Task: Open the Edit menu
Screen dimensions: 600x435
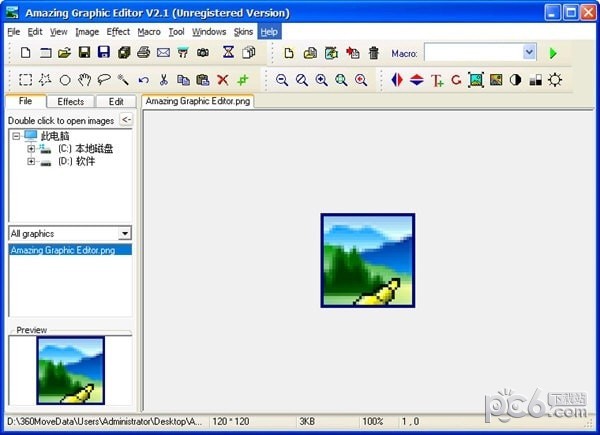Action: tap(35, 32)
